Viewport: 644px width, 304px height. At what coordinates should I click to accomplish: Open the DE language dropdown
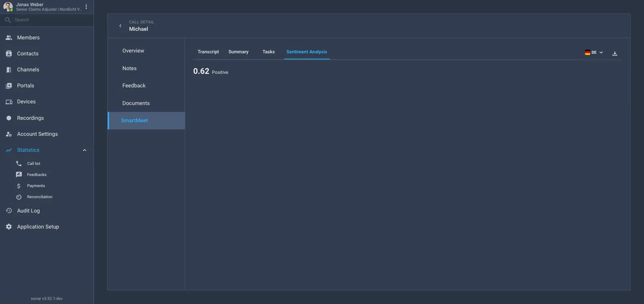point(594,53)
